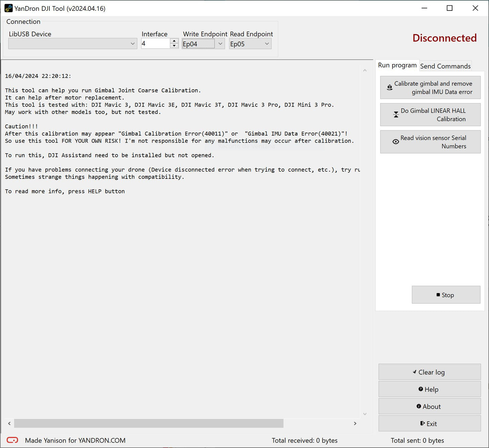Increase the Interface number with up arrow
This screenshot has height=448, width=489.
click(x=174, y=41)
